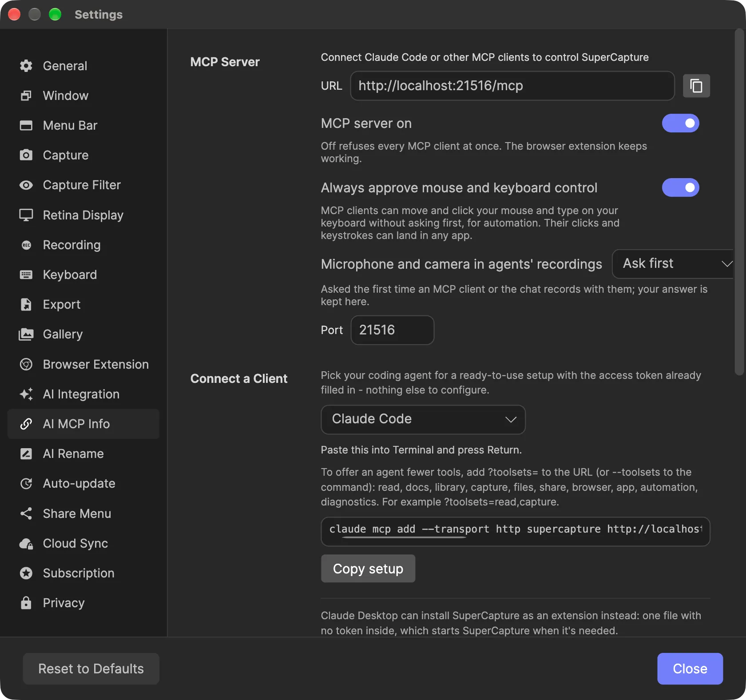Open Gallery settings from the sidebar
Viewport: 746px width, 700px height.
point(83,334)
